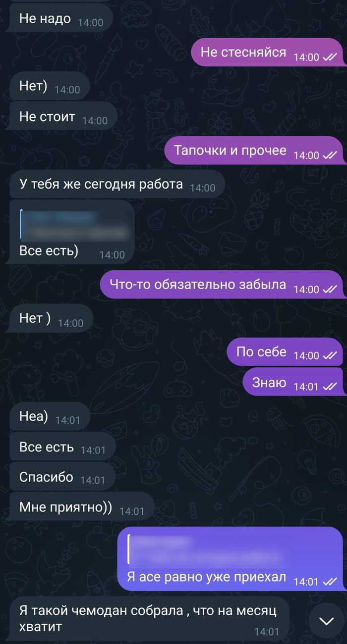This screenshot has height=644, width=347.
Task: Tap the "Неа)" incoming message
Action: click(x=50, y=417)
